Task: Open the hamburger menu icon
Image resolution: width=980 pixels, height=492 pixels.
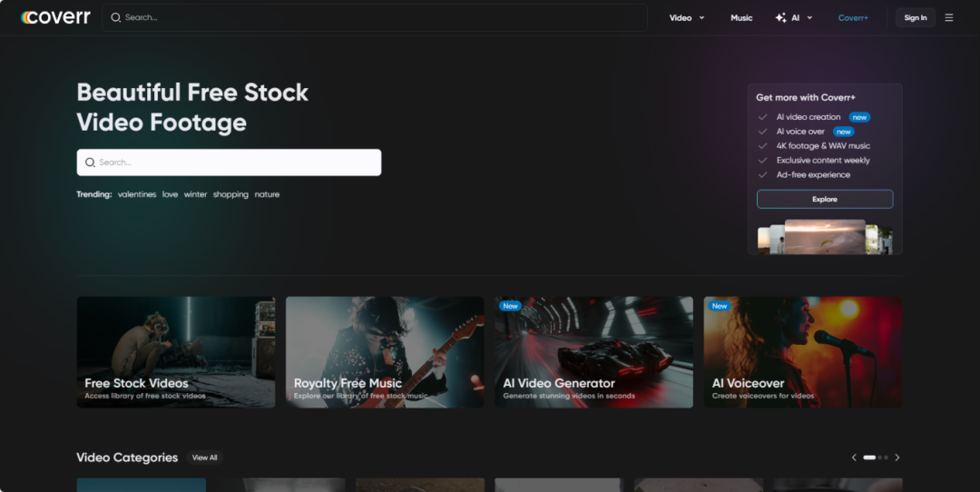Action: point(949,17)
